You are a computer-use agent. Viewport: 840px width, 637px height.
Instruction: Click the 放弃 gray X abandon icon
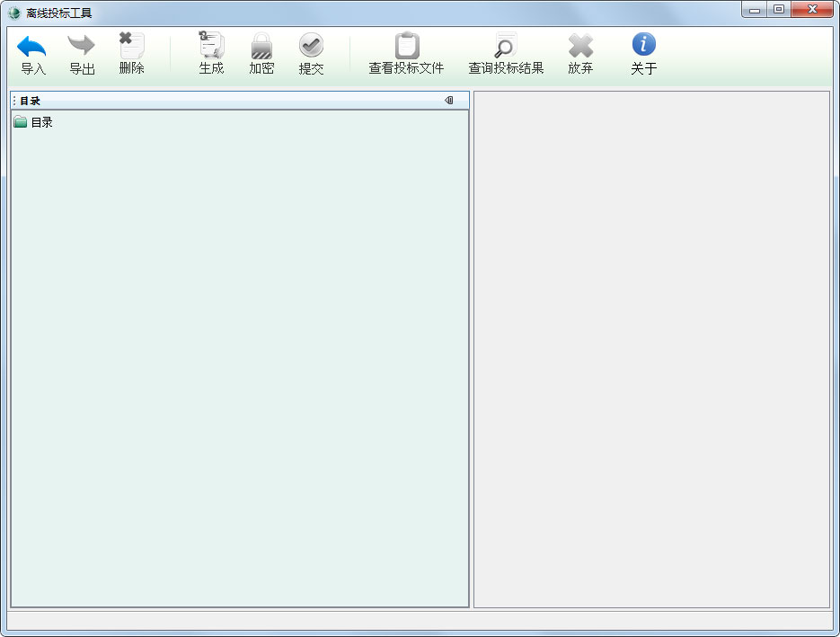tap(580, 46)
